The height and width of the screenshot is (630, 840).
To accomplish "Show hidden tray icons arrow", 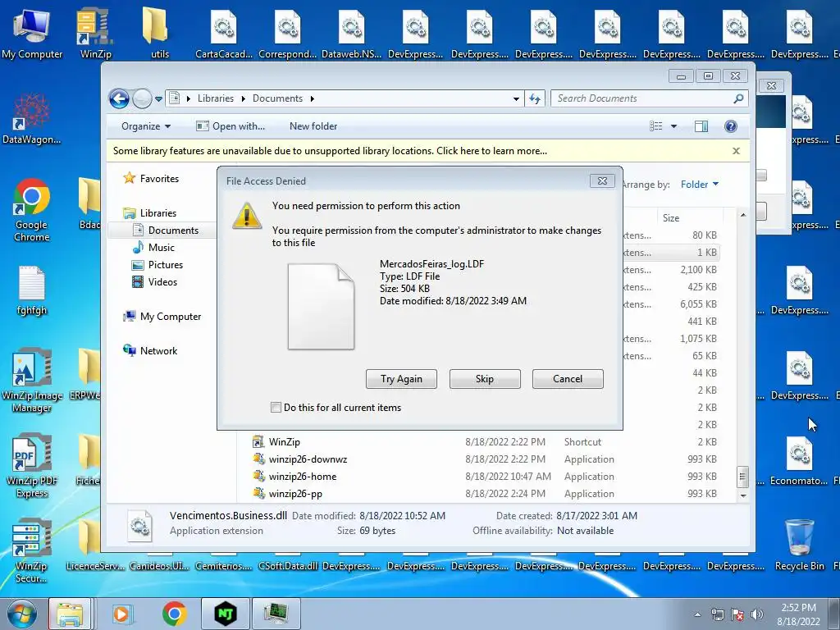I will pos(697,614).
